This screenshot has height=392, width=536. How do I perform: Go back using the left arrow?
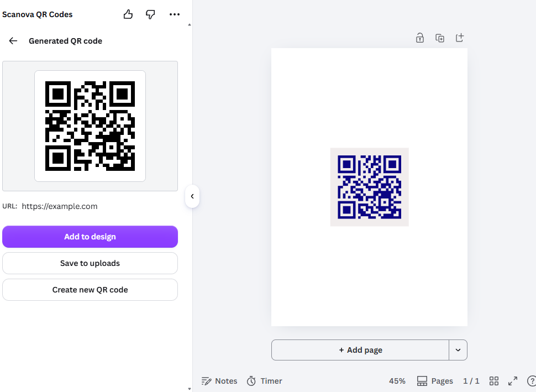tap(13, 41)
